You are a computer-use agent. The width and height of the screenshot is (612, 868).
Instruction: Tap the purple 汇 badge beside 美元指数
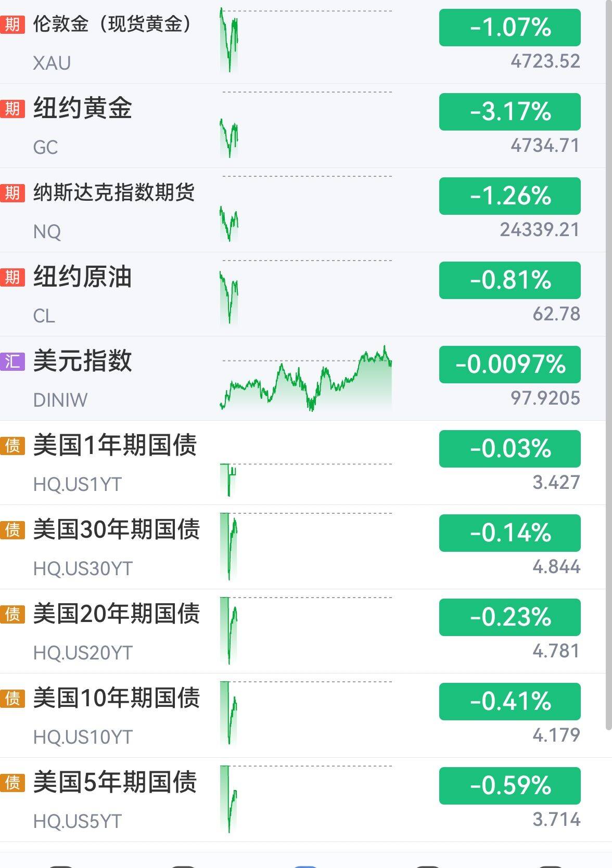pyautogui.click(x=12, y=361)
